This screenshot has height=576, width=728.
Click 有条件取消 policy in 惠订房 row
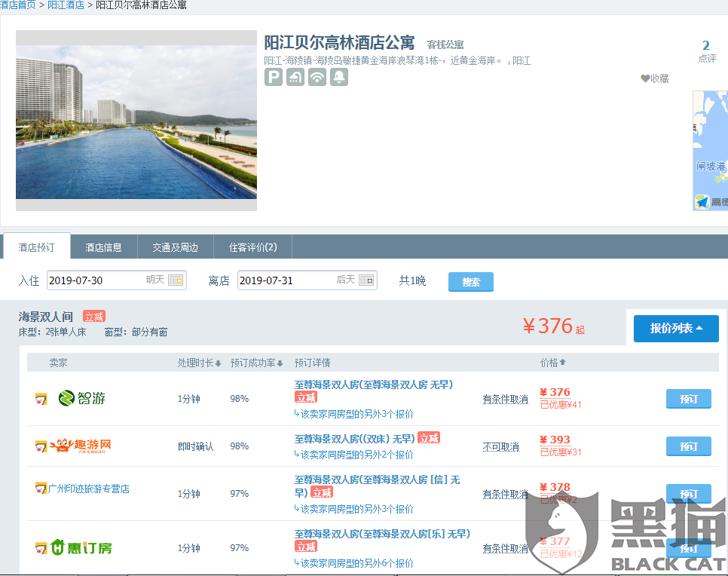pos(505,549)
